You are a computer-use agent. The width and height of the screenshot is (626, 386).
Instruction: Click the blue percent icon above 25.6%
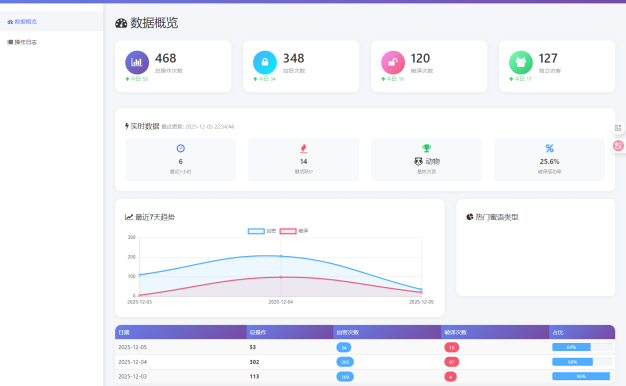(549, 148)
